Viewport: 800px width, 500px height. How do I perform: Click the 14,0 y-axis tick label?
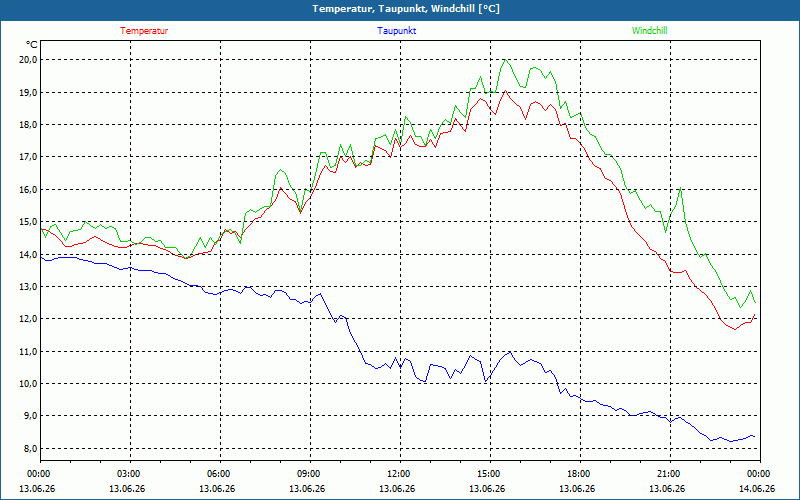29,254
